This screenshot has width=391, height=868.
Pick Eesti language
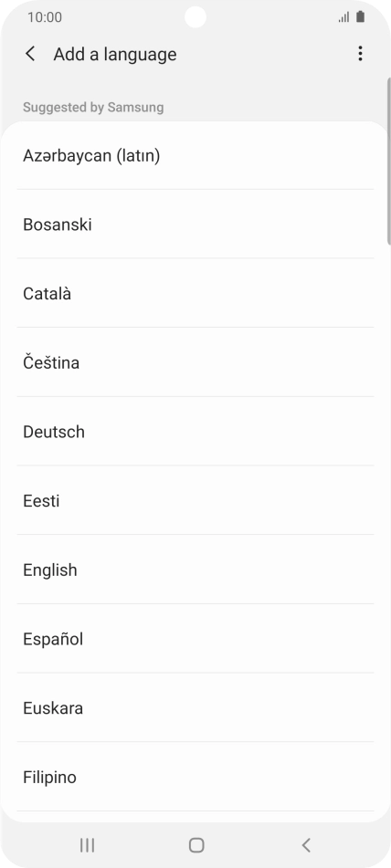[x=195, y=500]
